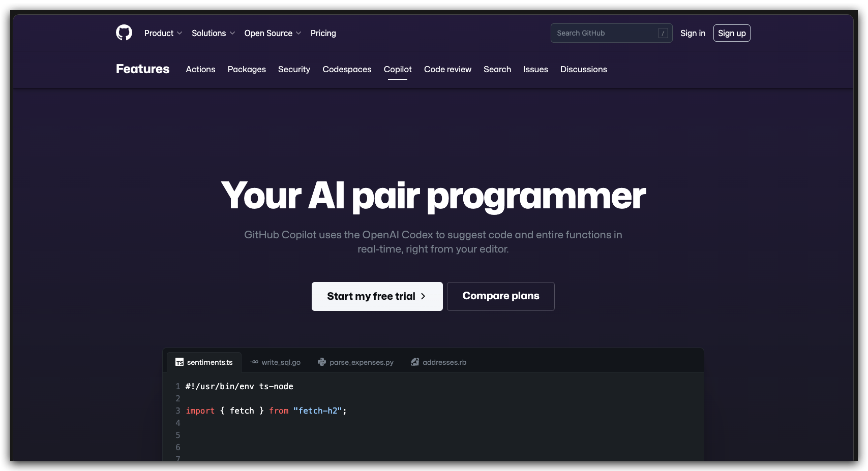The image size is (868, 471).
Task: Expand the Solutions dropdown menu
Action: coord(213,33)
